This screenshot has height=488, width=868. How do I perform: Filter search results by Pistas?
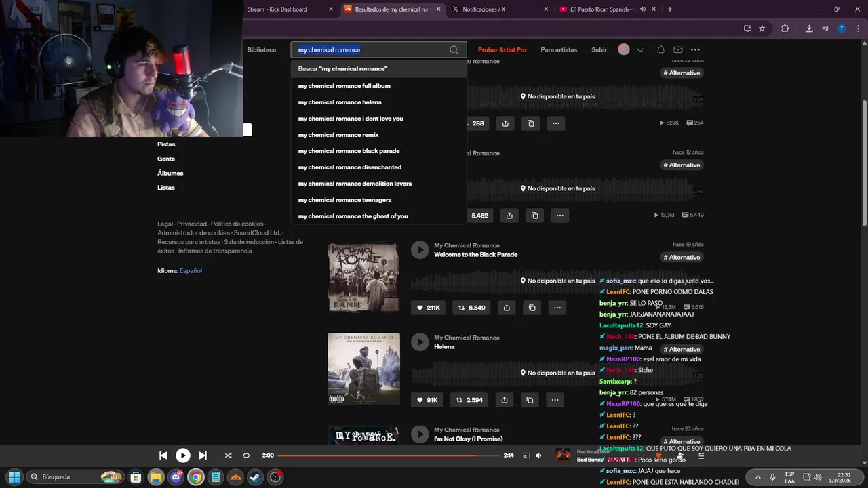(x=166, y=144)
